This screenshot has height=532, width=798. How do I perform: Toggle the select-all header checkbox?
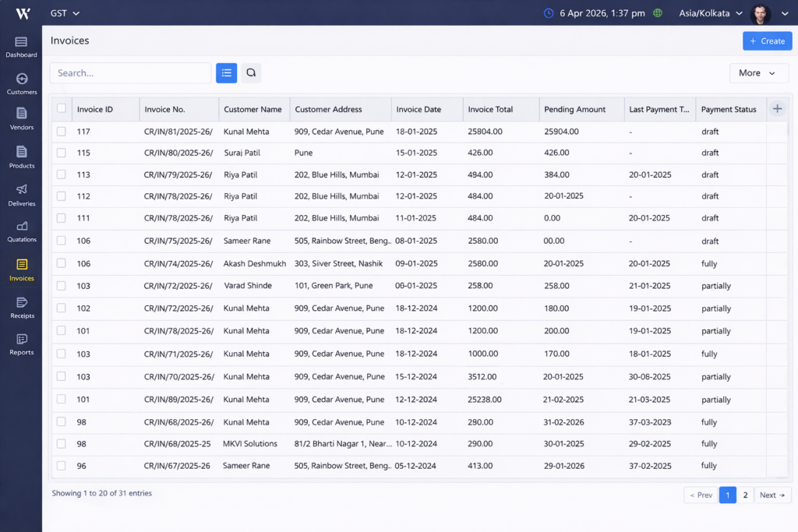pyautogui.click(x=62, y=109)
